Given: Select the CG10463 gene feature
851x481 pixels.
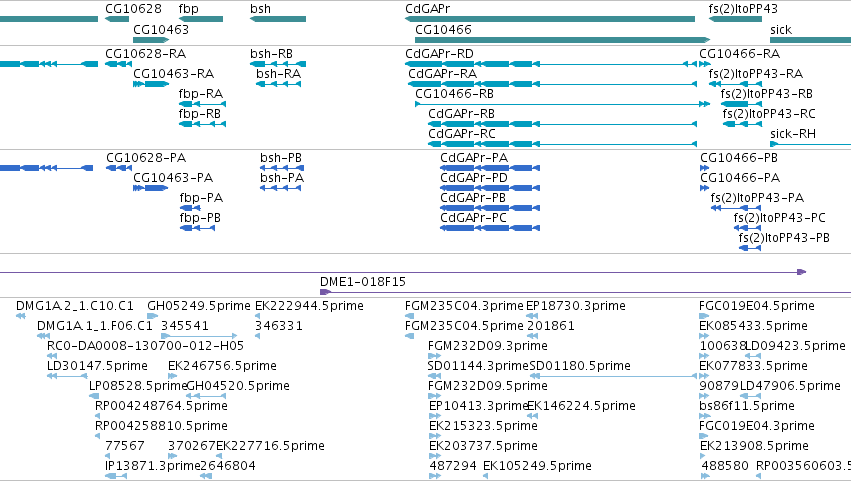Looking at the screenshot, I should point(151,40).
